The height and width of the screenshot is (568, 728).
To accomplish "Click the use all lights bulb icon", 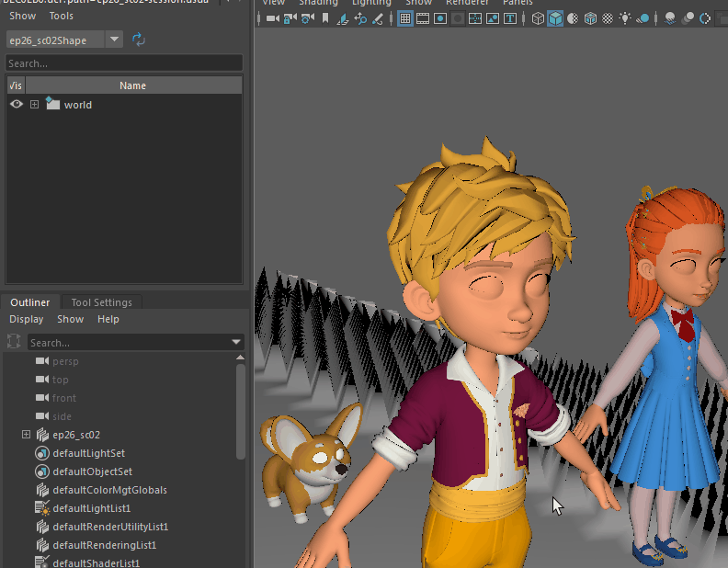I will point(625,18).
